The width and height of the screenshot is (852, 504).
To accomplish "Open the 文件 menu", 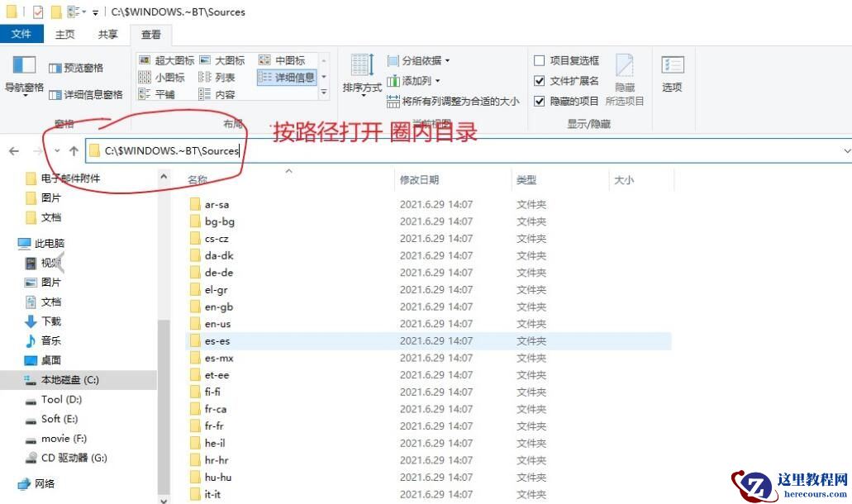I will (x=22, y=34).
